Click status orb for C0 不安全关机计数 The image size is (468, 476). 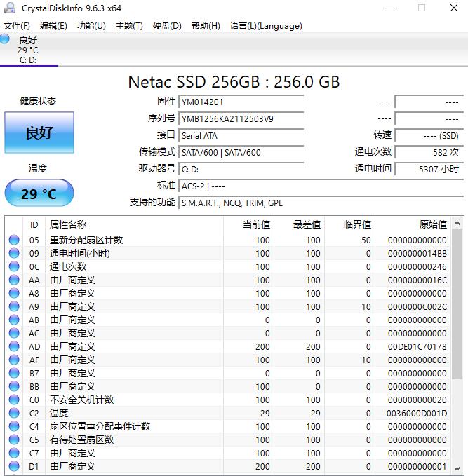pos(14,400)
